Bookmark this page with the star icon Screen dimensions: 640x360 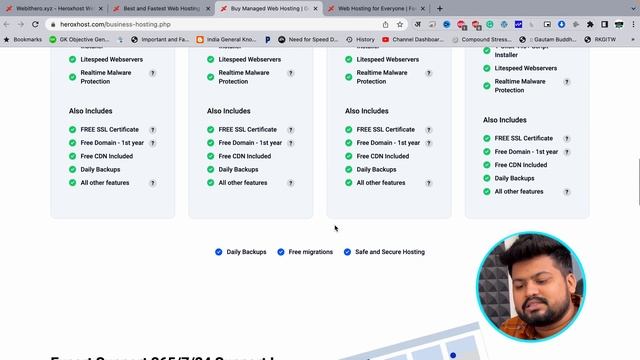click(x=400, y=24)
